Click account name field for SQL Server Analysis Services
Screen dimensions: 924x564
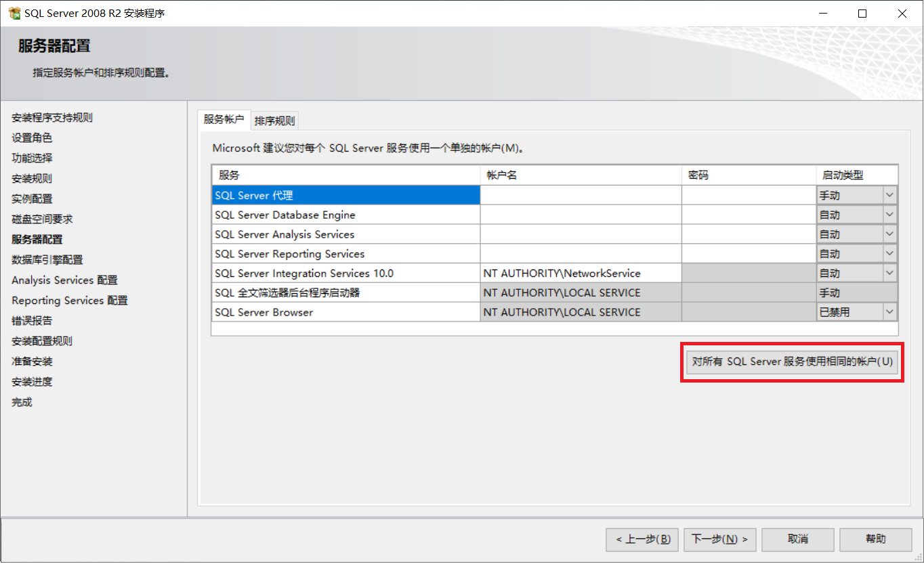click(581, 234)
